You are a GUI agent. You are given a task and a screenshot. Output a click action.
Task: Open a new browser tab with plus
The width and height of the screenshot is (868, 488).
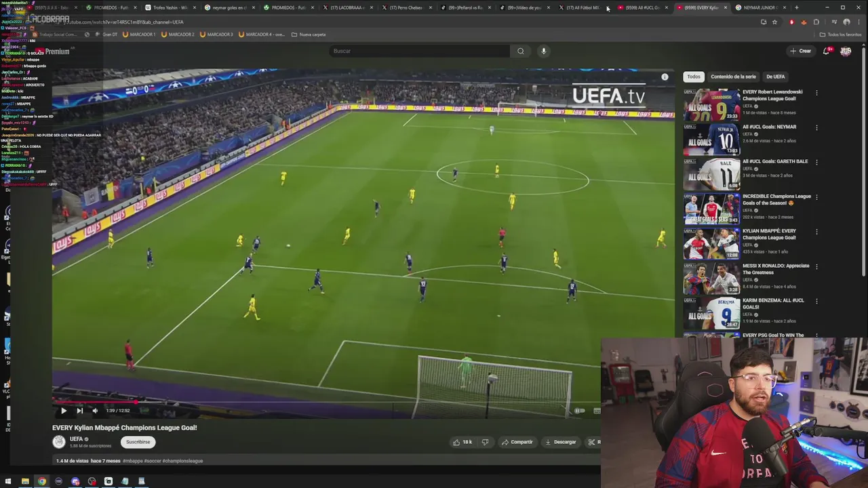pyautogui.click(x=797, y=7)
